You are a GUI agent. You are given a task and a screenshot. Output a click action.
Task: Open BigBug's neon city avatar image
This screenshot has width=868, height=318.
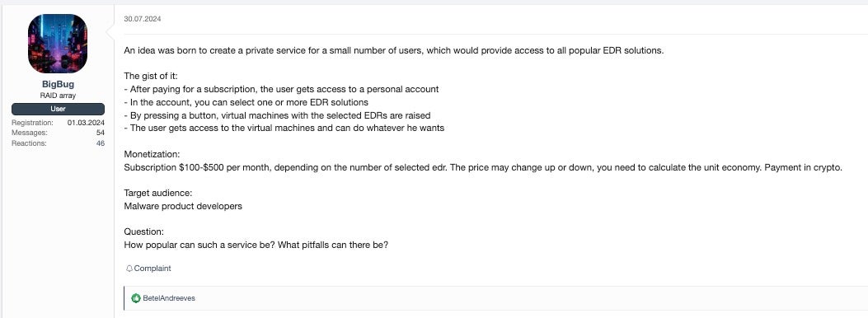58,44
